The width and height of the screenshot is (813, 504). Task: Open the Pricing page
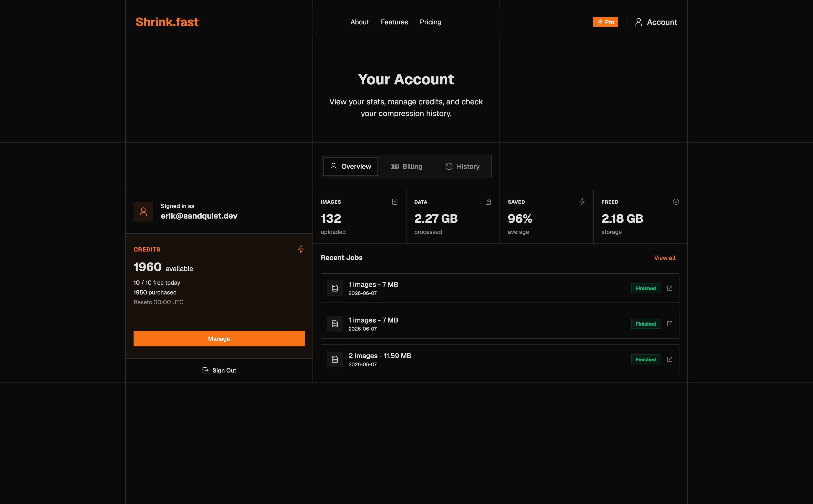pyautogui.click(x=430, y=22)
